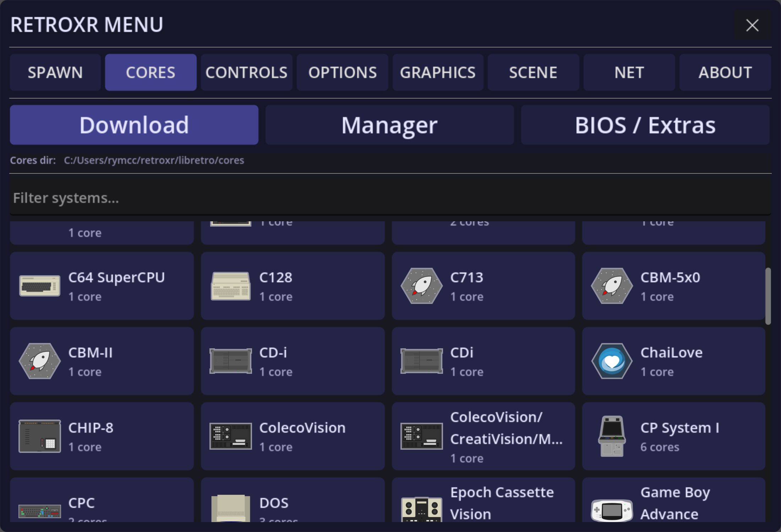Click the '6 cores' label under CP System I
The height and width of the screenshot is (532, 781).
660,447
